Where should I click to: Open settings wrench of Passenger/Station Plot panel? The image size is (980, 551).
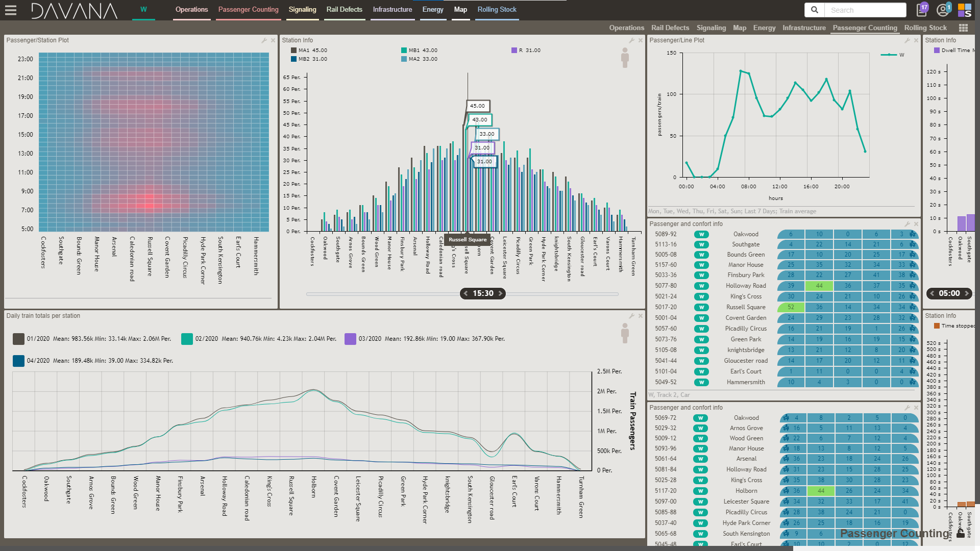pos(264,40)
